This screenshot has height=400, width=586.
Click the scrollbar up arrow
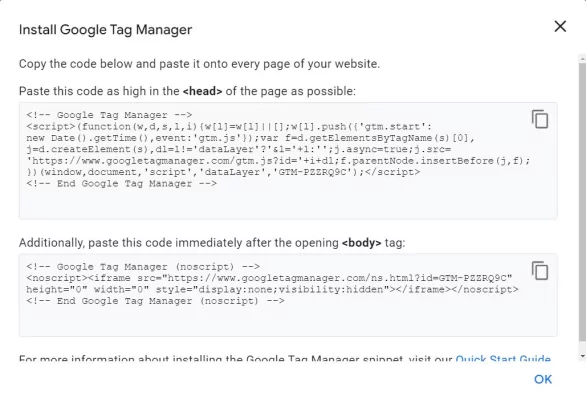(582, 59)
